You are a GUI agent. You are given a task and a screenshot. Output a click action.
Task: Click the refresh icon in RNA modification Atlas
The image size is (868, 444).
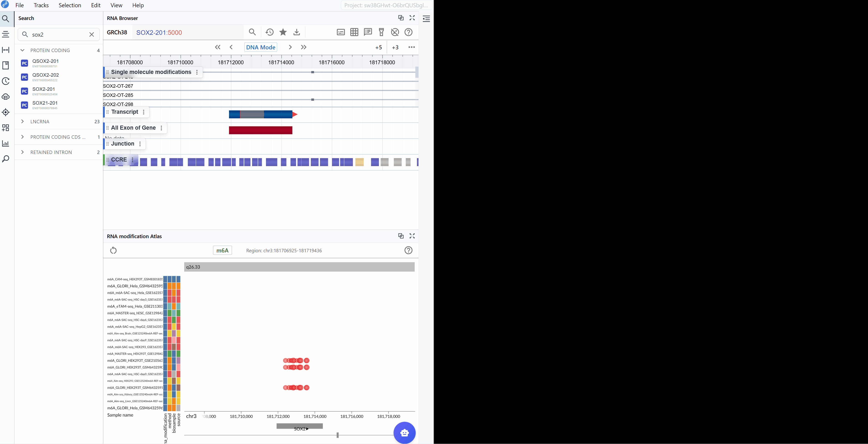click(x=113, y=250)
